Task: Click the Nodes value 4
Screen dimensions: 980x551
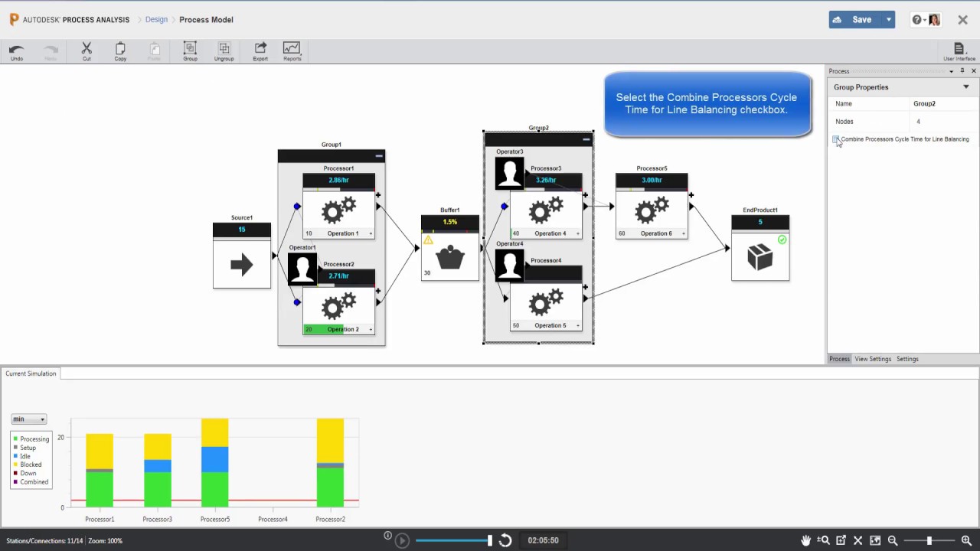Action: [x=919, y=122]
